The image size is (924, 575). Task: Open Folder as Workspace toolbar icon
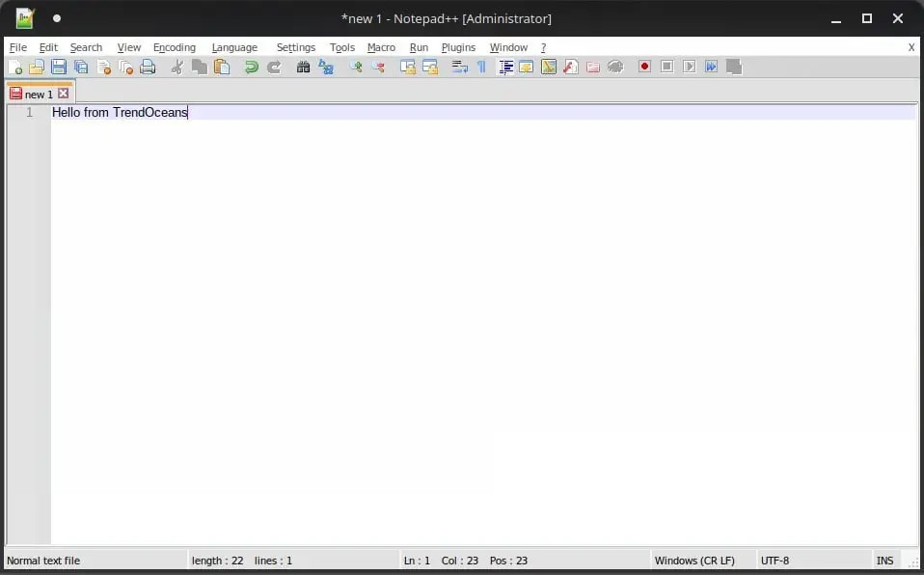pos(593,67)
